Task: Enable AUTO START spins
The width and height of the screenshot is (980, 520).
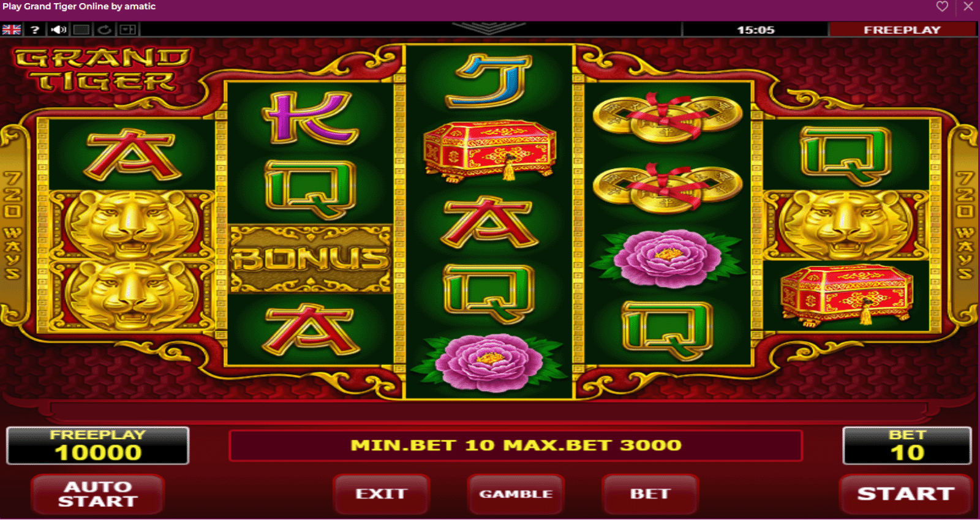Action: click(x=98, y=494)
